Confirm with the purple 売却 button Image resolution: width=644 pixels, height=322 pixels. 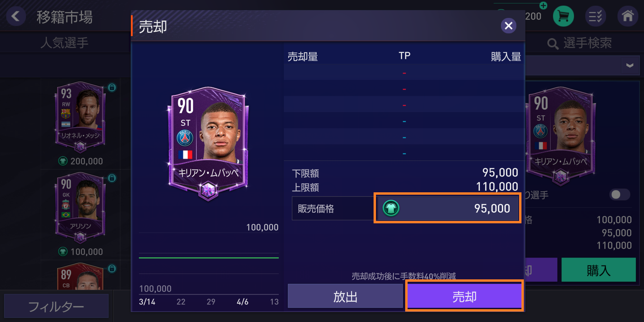[x=464, y=296]
